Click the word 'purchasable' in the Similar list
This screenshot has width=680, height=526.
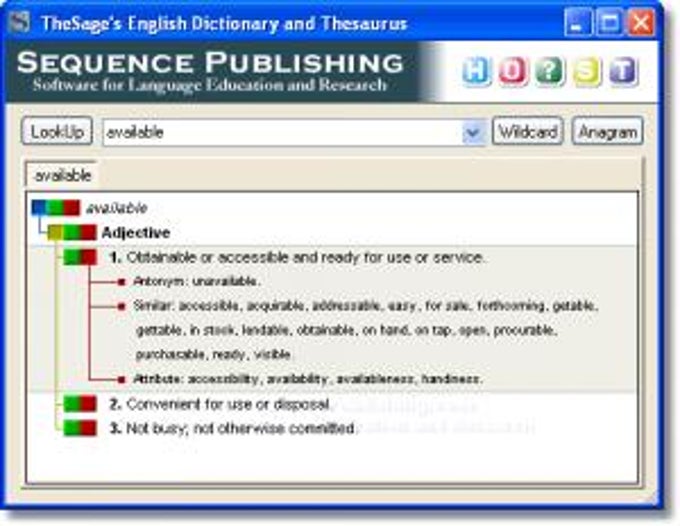pos(170,355)
